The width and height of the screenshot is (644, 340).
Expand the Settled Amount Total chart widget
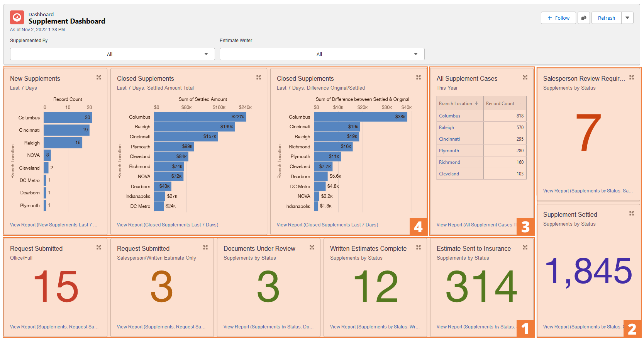click(259, 78)
